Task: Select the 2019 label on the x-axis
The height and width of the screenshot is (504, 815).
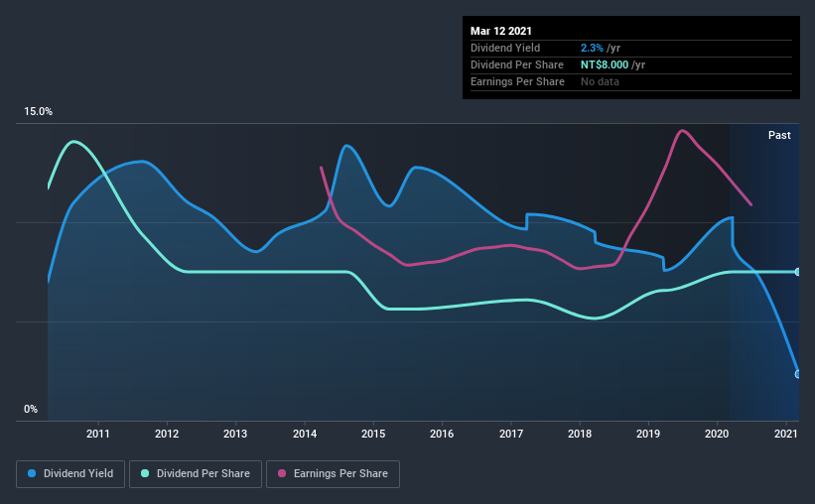Action: pos(648,434)
